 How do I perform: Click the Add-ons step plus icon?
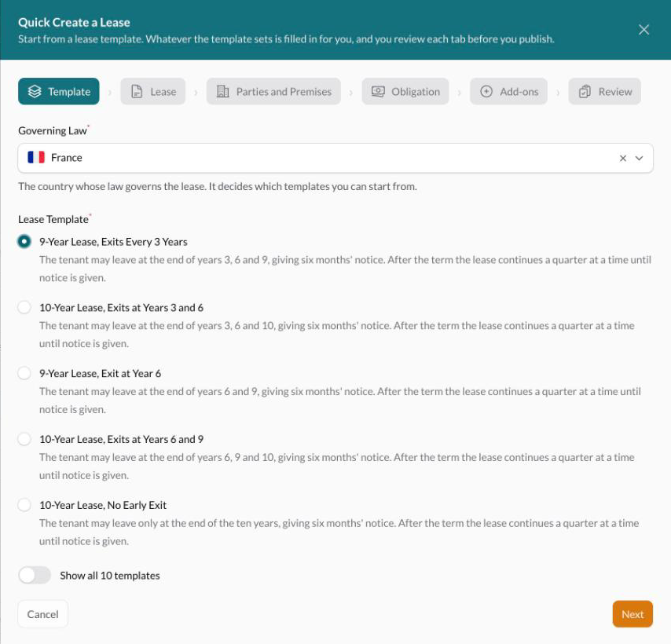coord(486,92)
